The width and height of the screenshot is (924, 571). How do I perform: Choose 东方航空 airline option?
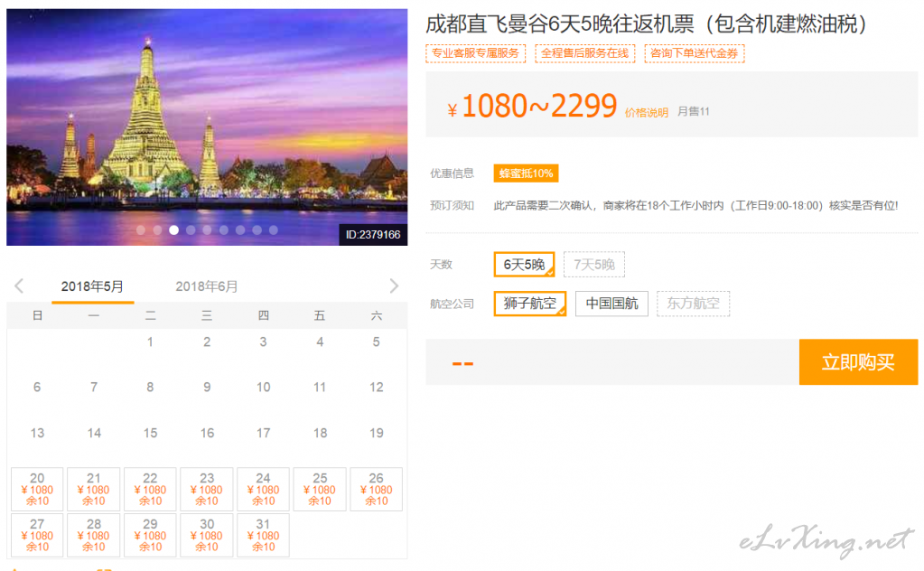[x=693, y=304]
